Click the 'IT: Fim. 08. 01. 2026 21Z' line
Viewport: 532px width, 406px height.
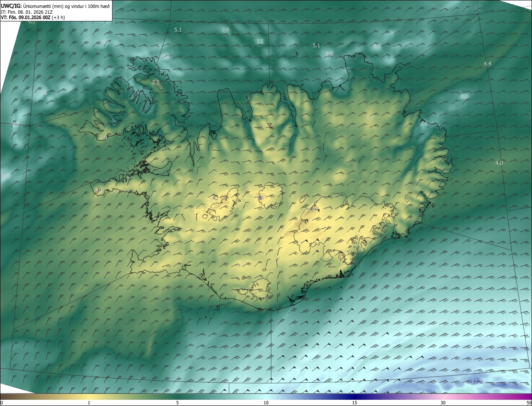click(x=27, y=12)
